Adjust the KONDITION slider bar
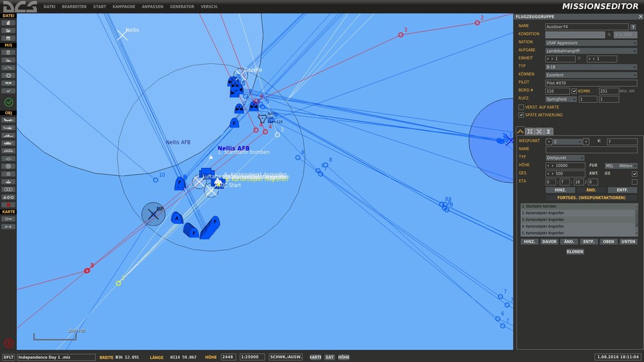 point(575,35)
